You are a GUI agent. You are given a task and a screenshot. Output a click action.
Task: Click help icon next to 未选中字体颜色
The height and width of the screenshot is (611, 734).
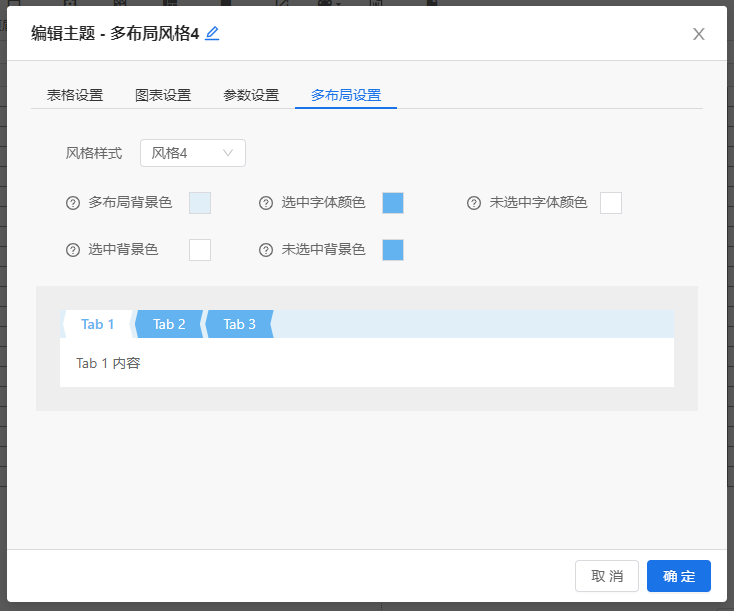(x=474, y=203)
